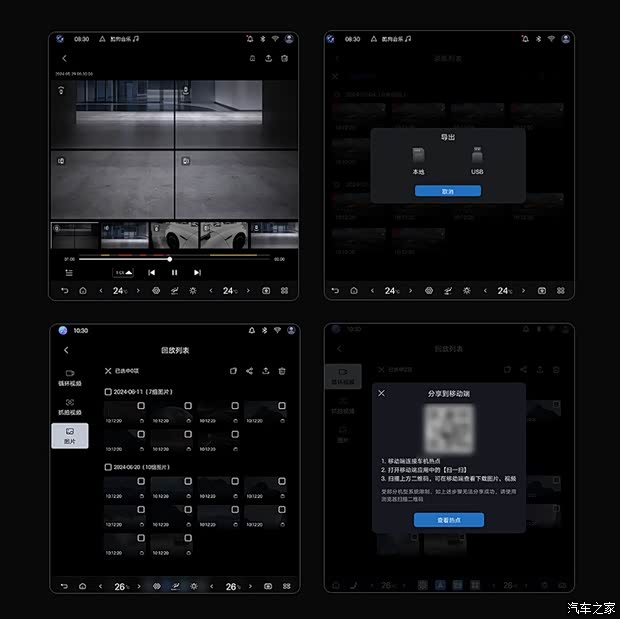
Task: Check last photo checkbox in 2024-06-20 group
Action: [x=188, y=538]
